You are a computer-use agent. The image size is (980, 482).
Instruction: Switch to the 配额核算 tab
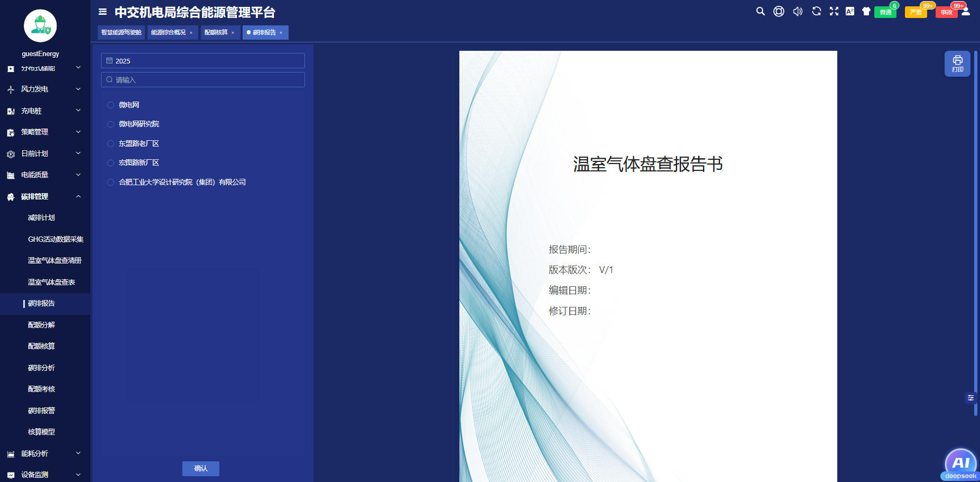216,33
